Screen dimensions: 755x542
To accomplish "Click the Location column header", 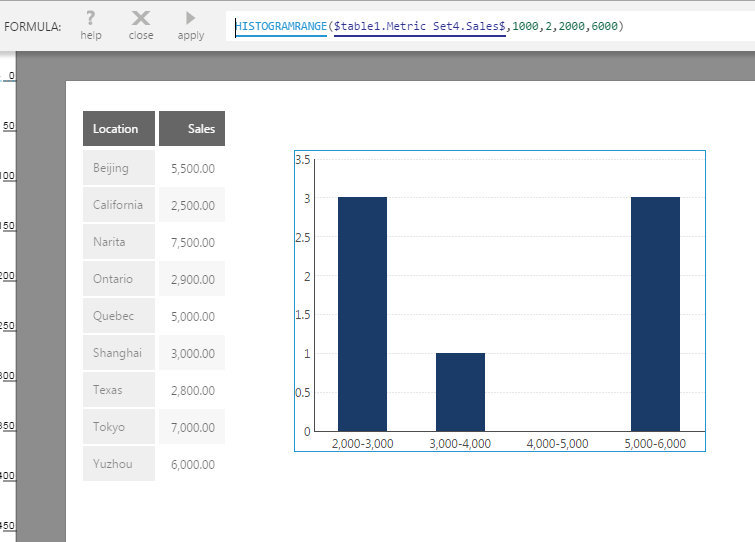I will [x=118, y=129].
